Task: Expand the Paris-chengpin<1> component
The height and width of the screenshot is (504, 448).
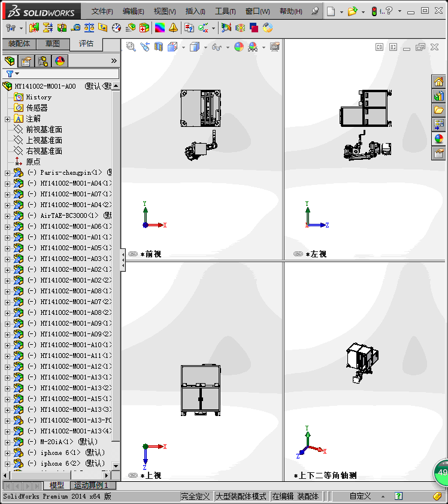Action: click(x=7, y=173)
